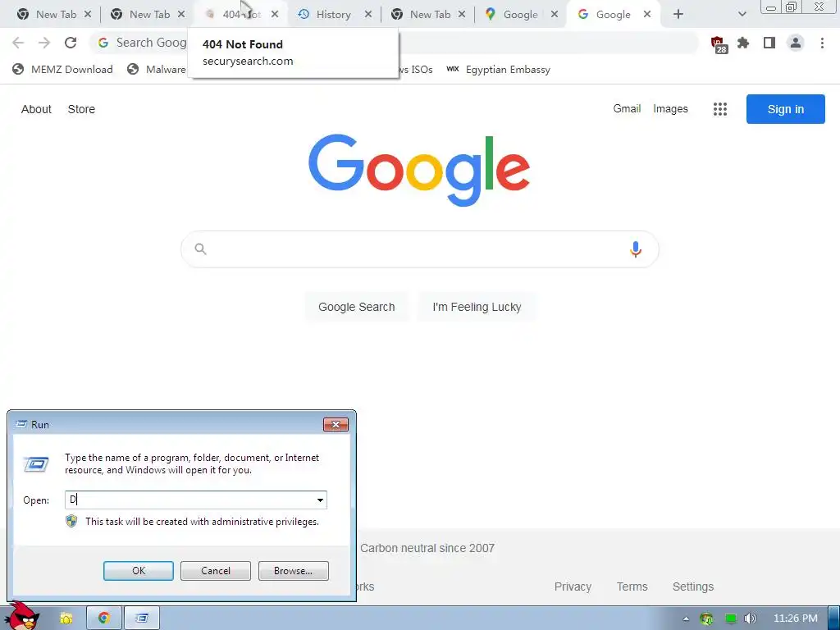Screen dimensions: 840x630
Task: Close the Run dialog with red X
Action: point(336,424)
